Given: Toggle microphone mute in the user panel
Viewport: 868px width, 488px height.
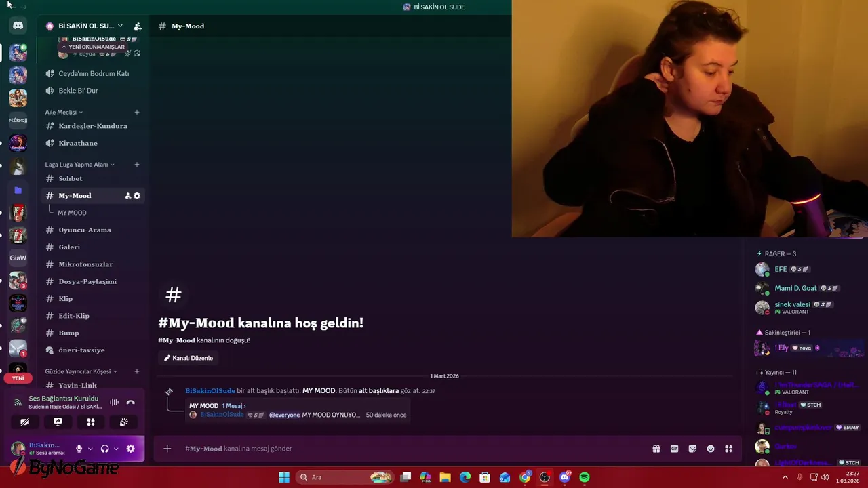Looking at the screenshot, I should tap(79, 449).
